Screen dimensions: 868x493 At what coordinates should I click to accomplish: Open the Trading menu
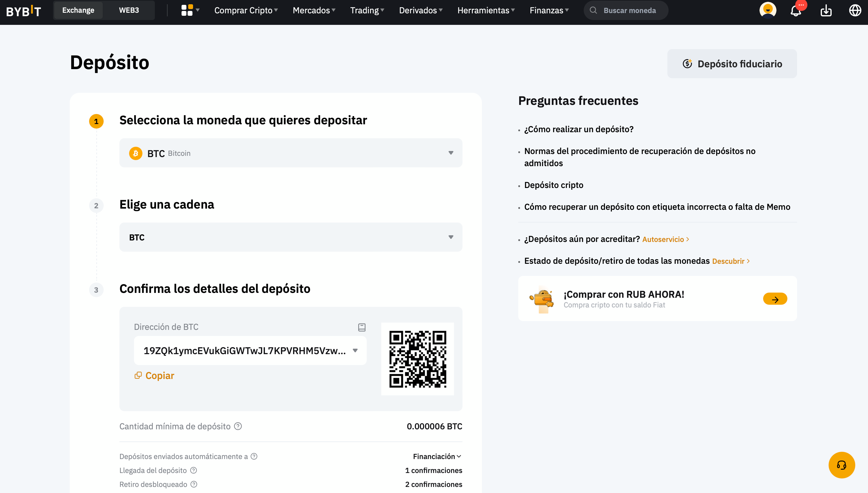(x=367, y=11)
